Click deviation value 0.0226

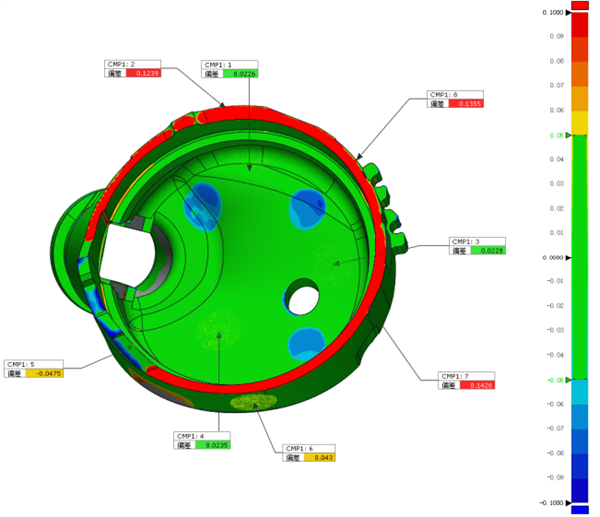pos(241,74)
